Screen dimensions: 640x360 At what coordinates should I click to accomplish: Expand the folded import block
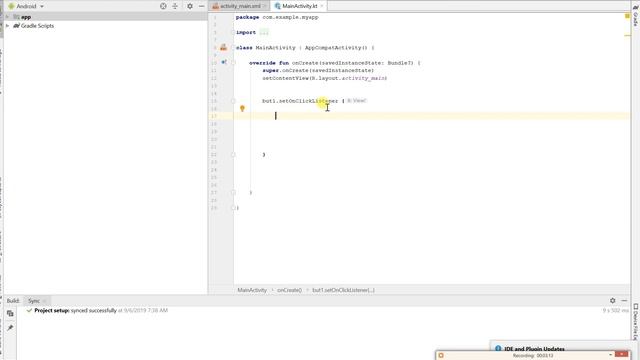click(264, 32)
